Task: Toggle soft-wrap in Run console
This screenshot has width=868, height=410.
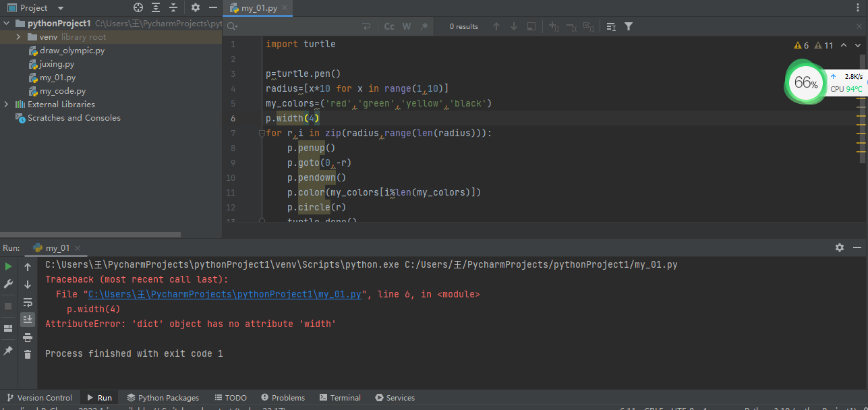Action: (x=28, y=302)
